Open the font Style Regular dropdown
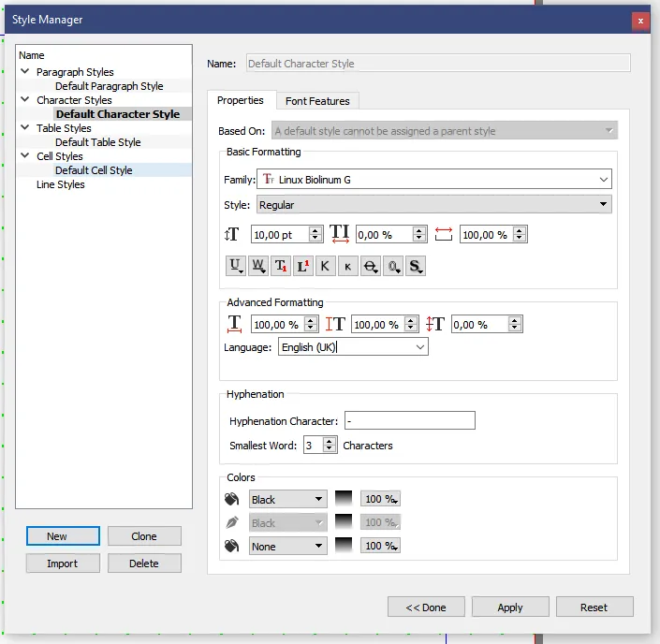 pyautogui.click(x=434, y=205)
